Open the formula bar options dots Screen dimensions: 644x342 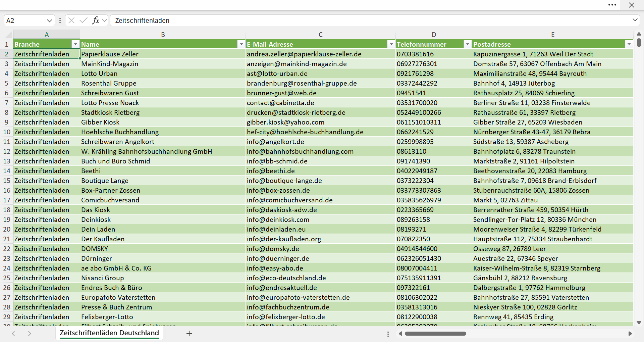pyautogui.click(x=60, y=20)
